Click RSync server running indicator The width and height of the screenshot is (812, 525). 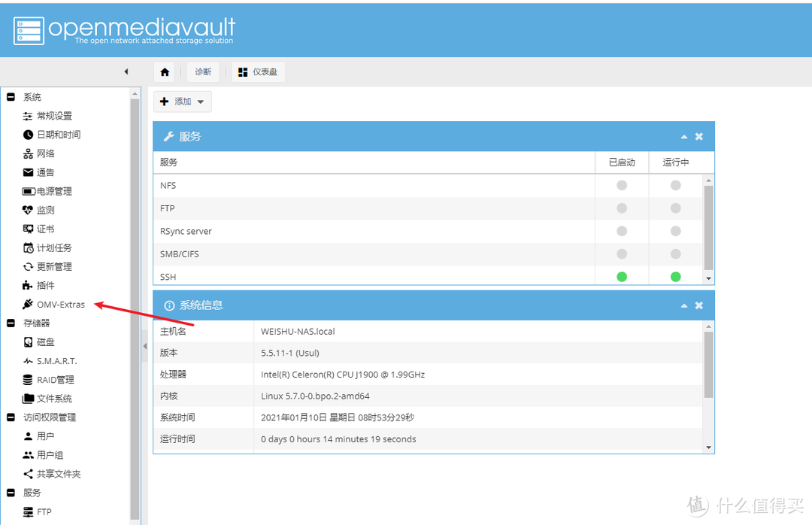[x=675, y=231]
